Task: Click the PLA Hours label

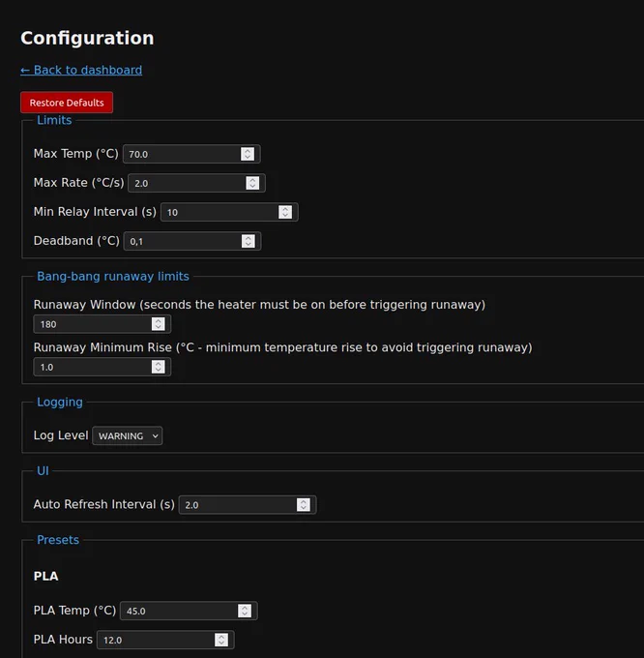Action: [x=63, y=639]
